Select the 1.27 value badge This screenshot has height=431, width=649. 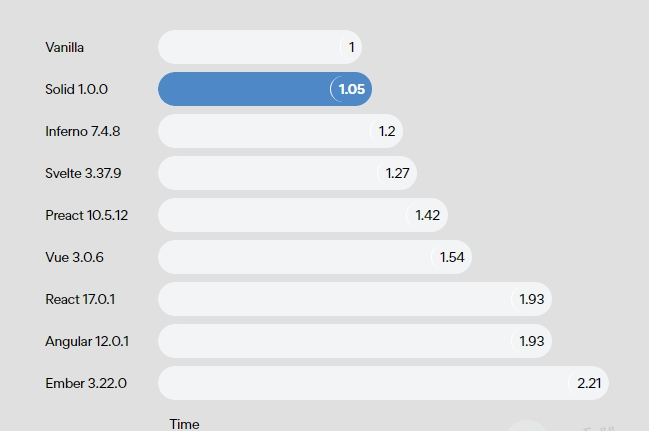(x=397, y=173)
